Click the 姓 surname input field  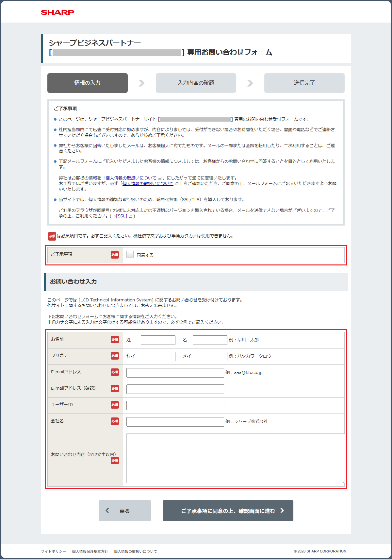(x=158, y=340)
